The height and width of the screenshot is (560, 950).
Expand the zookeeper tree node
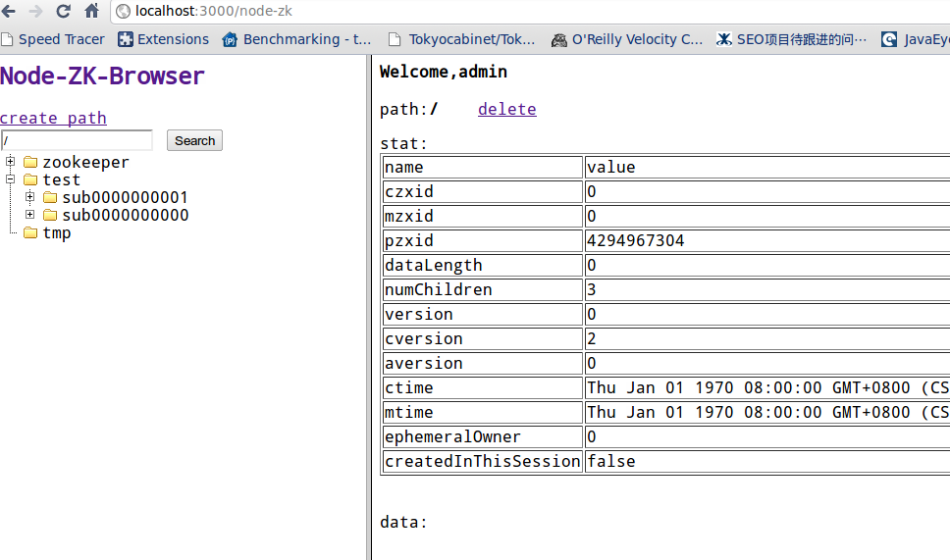pyautogui.click(x=11, y=162)
